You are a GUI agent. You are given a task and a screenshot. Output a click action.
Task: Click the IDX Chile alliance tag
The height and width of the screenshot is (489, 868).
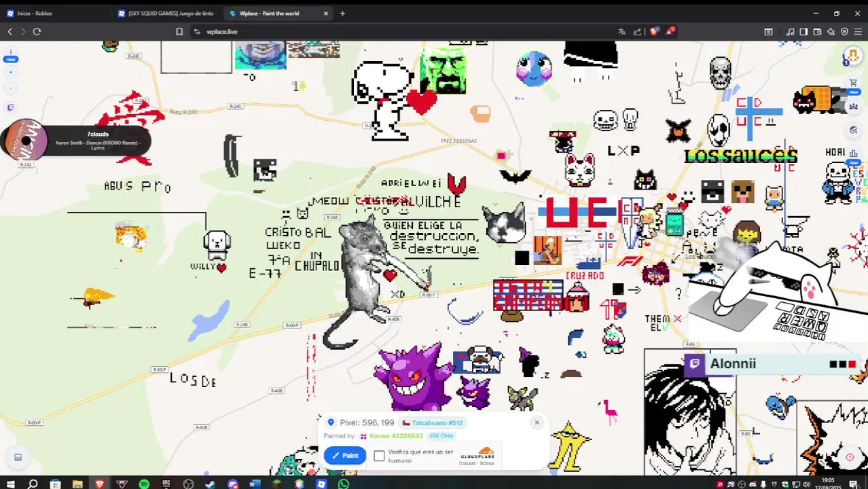pyautogui.click(x=441, y=436)
